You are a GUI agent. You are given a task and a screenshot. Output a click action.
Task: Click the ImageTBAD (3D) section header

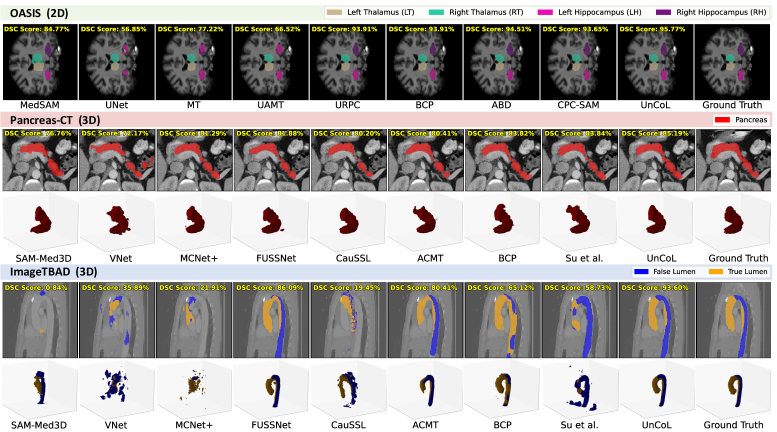[54, 271]
